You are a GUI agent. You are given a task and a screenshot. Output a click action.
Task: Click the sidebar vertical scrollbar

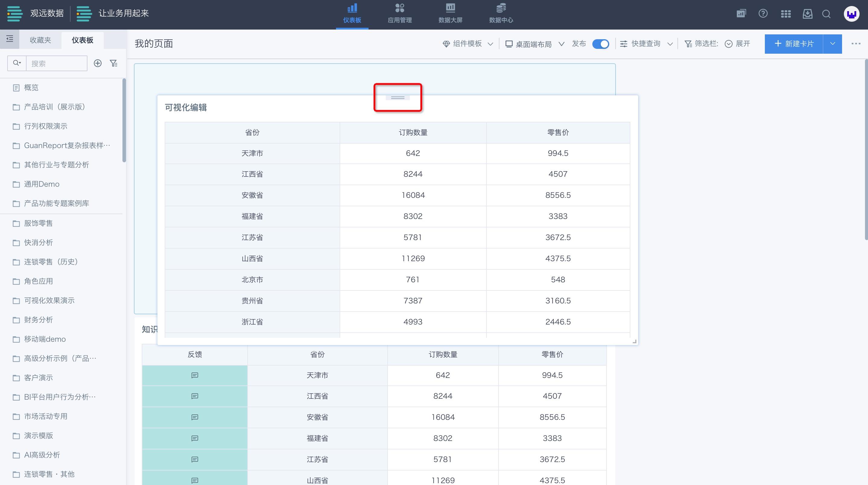[x=124, y=120]
